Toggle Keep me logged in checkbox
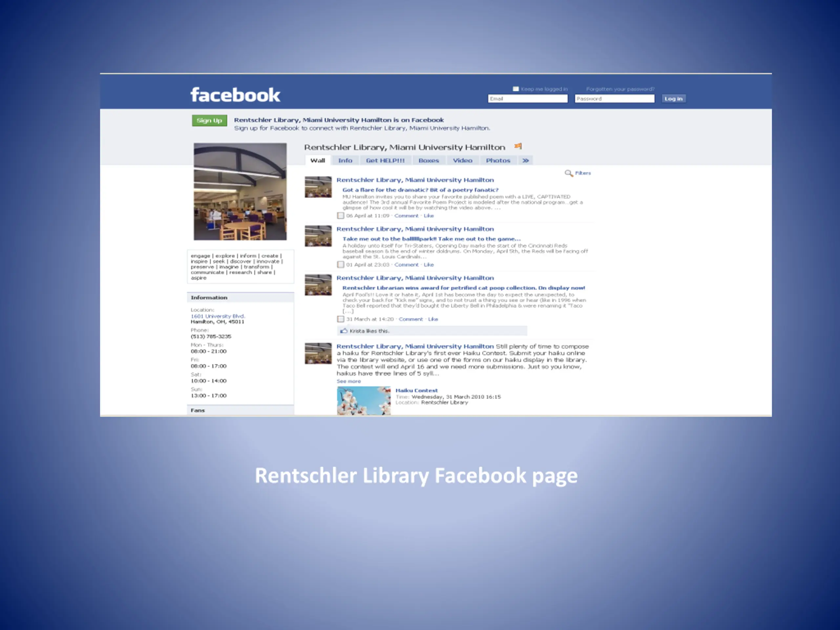The image size is (840, 630). (516, 89)
